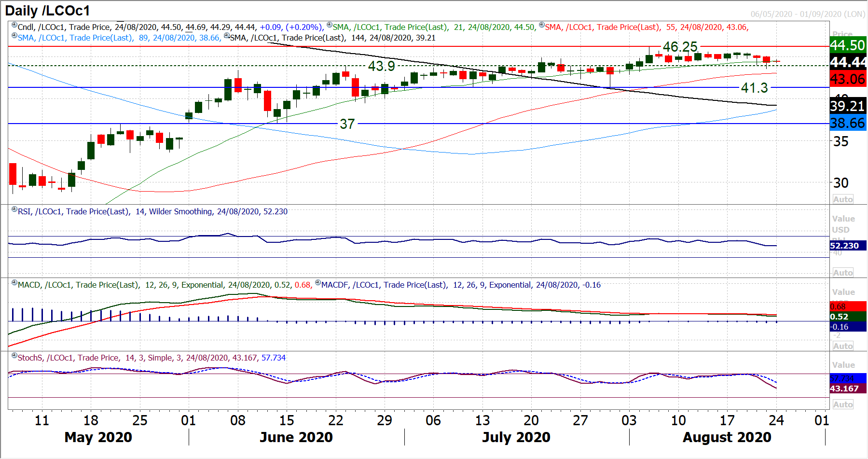Viewport: 868px width, 459px height.
Task: Click the 24 date label on time axis
Action: (x=776, y=420)
